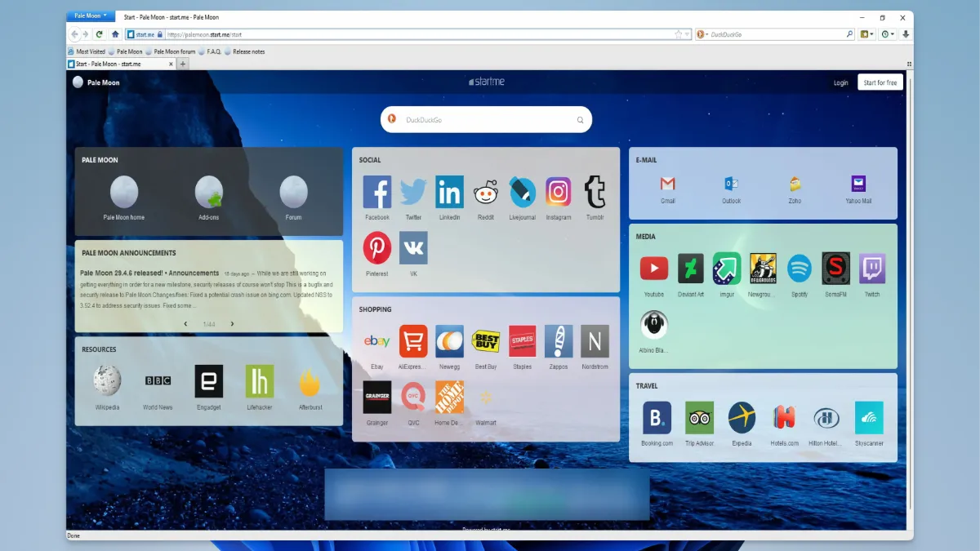Click the Wikipedia resource icon

(x=107, y=381)
